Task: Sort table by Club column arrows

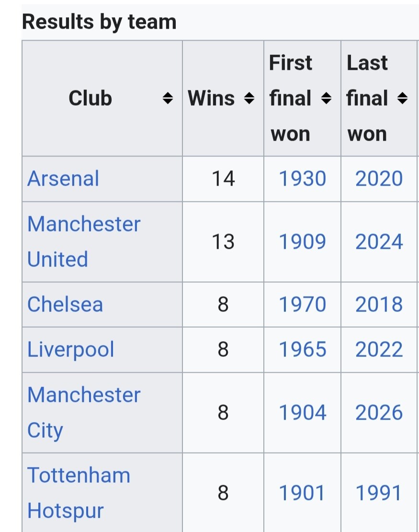Action: (168, 98)
